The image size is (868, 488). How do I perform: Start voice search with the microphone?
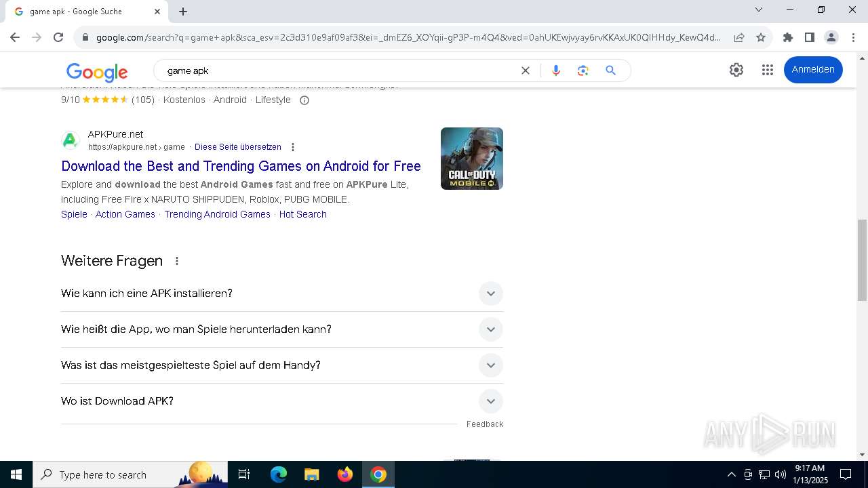point(556,70)
